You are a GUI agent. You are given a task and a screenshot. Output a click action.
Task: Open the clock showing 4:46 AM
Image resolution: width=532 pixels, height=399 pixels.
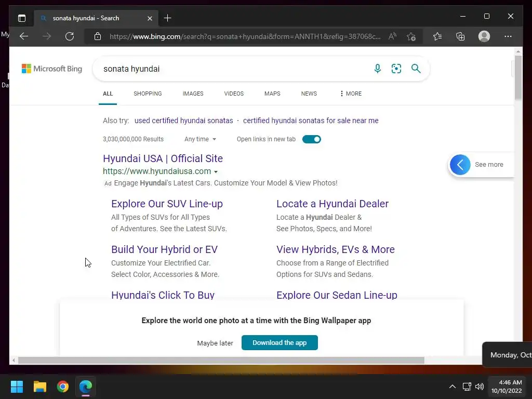pos(507,387)
